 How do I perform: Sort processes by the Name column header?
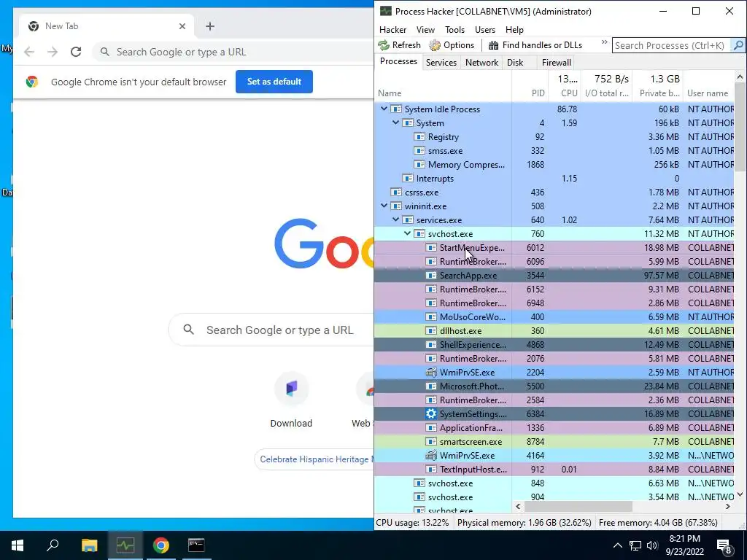click(x=443, y=86)
